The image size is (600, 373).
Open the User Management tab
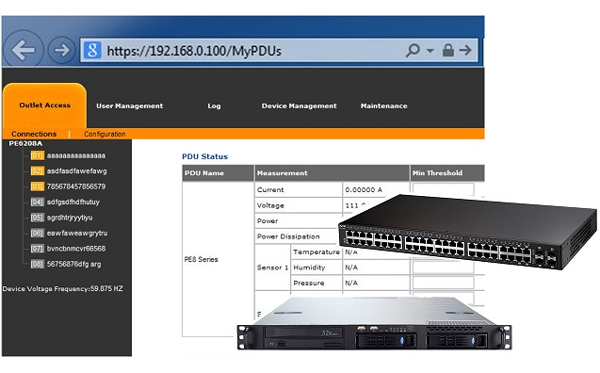[x=130, y=106]
